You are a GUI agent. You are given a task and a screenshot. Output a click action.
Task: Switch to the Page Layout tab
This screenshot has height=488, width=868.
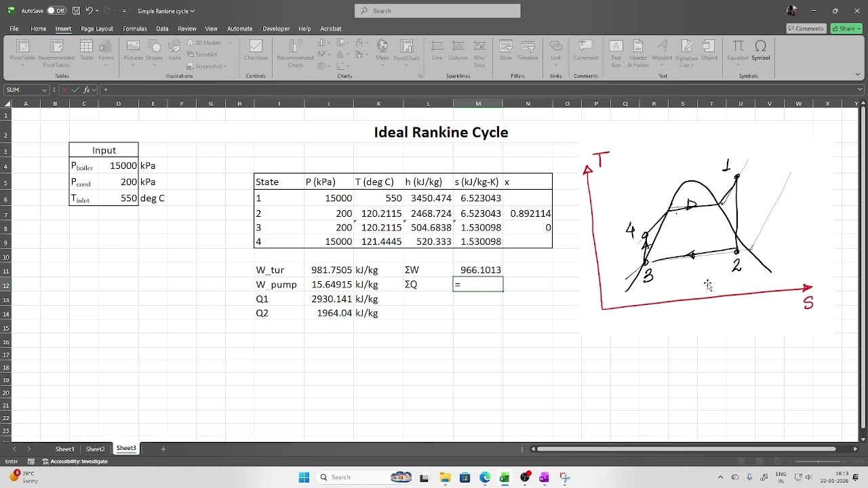[97, 28]
